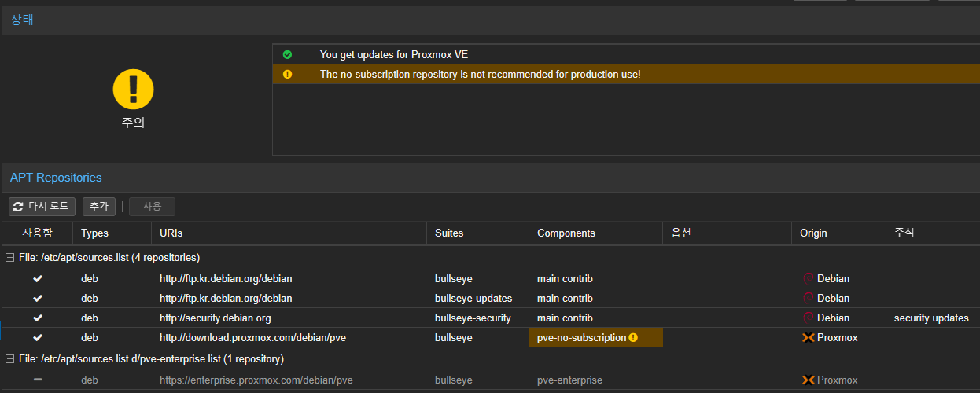The image size is (980, 393).
Task: Click the Proxmox logo in the pve-enterprise row
Action: [x=808, y=380]
